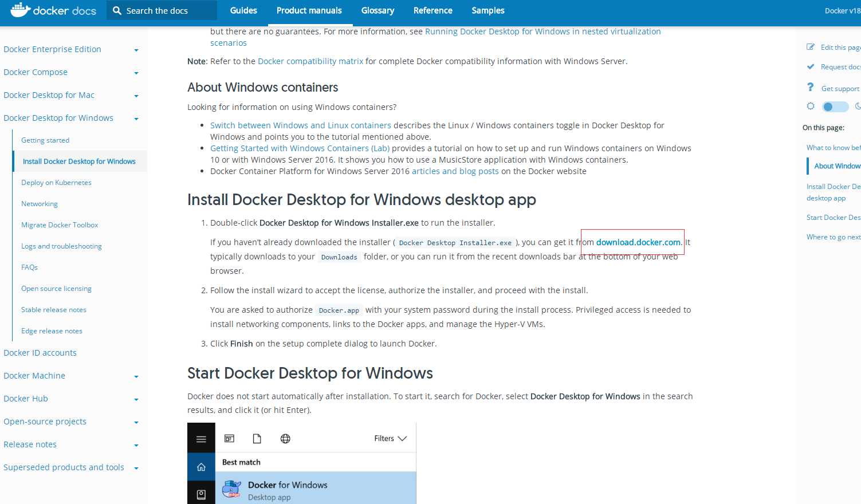Open the Reference tab
The image size is (861, 504).
coord(433,10)
